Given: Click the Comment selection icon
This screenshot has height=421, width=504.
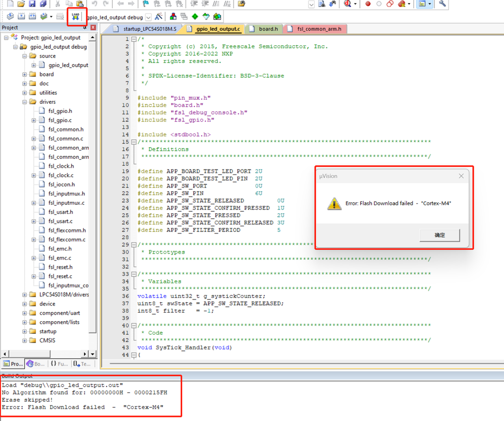Looking at the screenshot, I should pos(216,4).
